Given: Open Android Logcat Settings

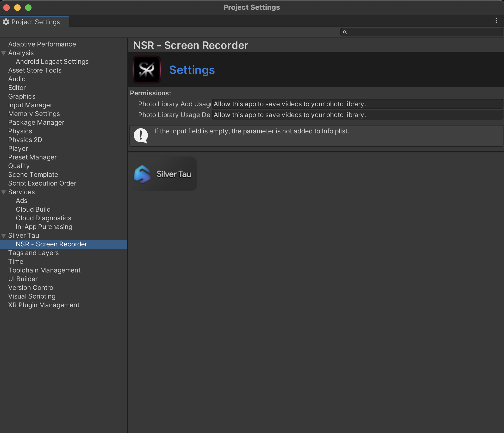Looking at the screenshot, I should coord(52,62).
